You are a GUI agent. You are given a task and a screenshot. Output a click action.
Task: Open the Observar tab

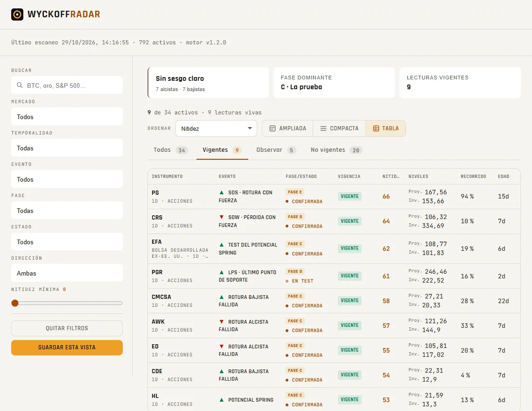(276, 150)
